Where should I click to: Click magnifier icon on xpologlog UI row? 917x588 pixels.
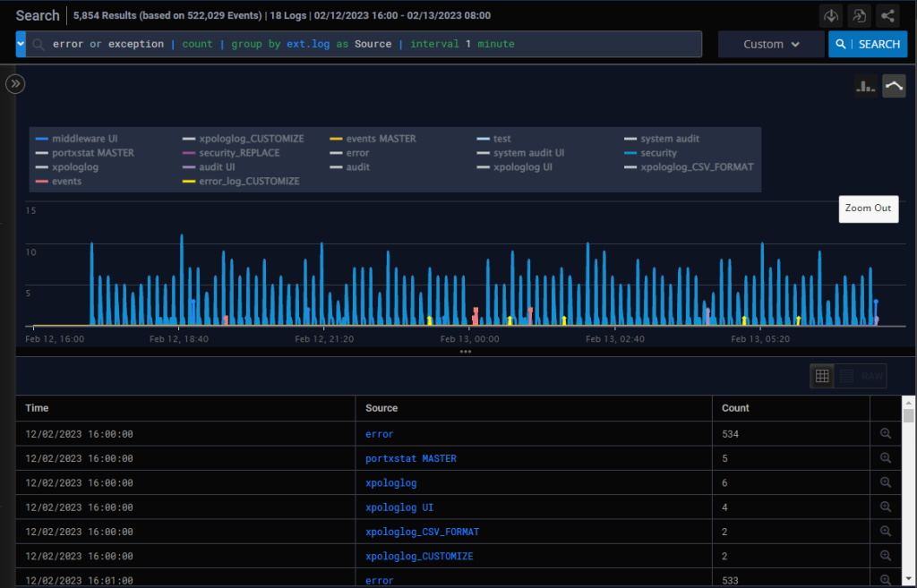tap(886, 507)
